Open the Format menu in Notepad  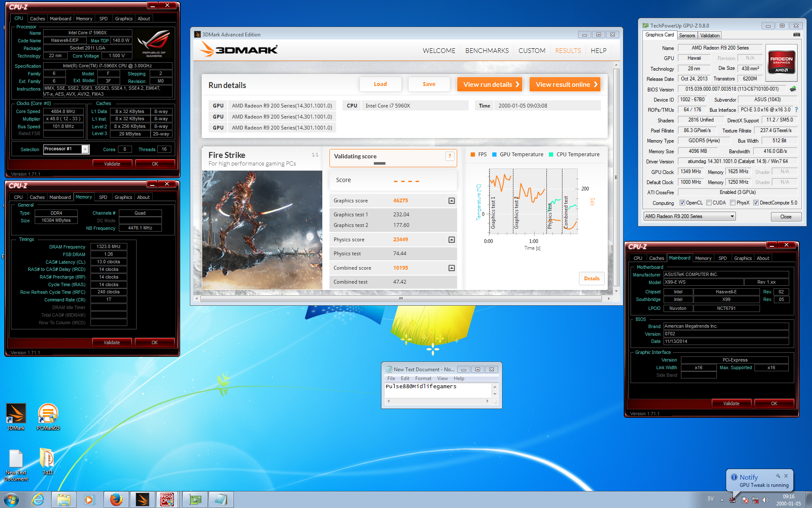(x=423, y=378)
